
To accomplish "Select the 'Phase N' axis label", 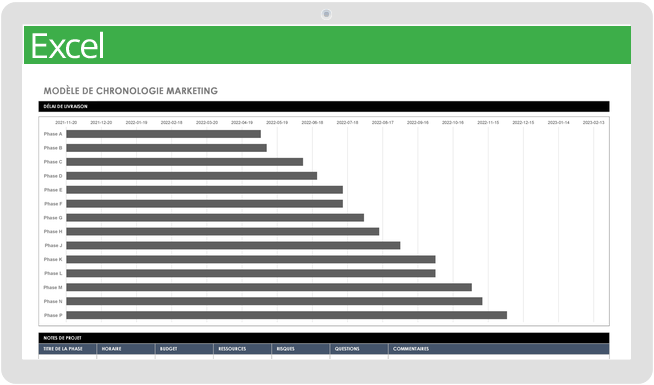I will pos(53,301).
